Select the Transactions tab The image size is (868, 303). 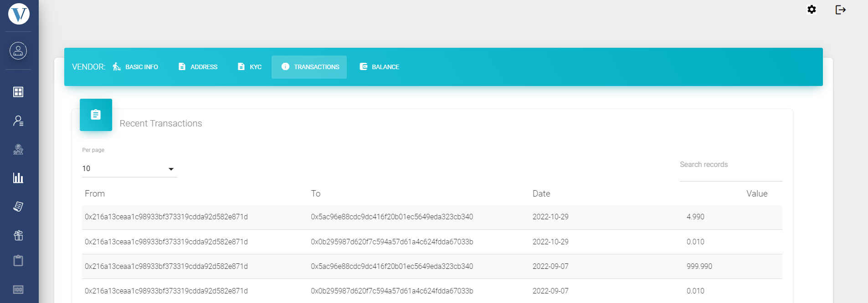[x=309, y=67]
